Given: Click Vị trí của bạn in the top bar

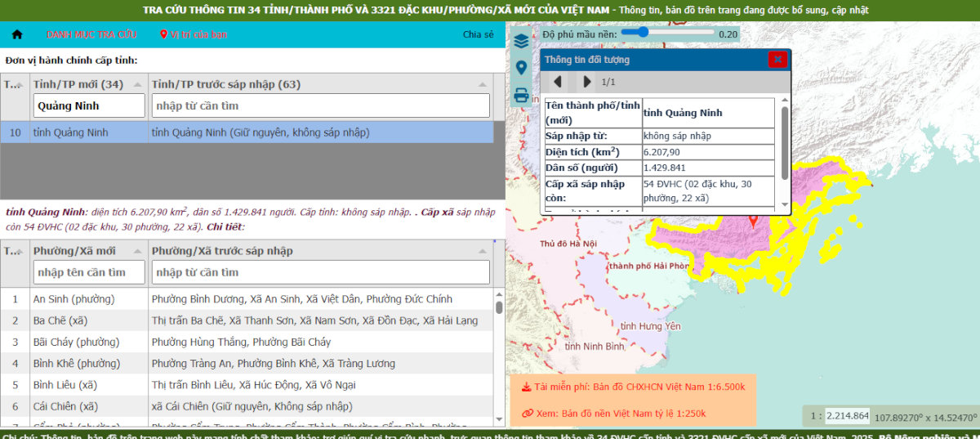Looking at the screenshot, I should pos(194,34).
